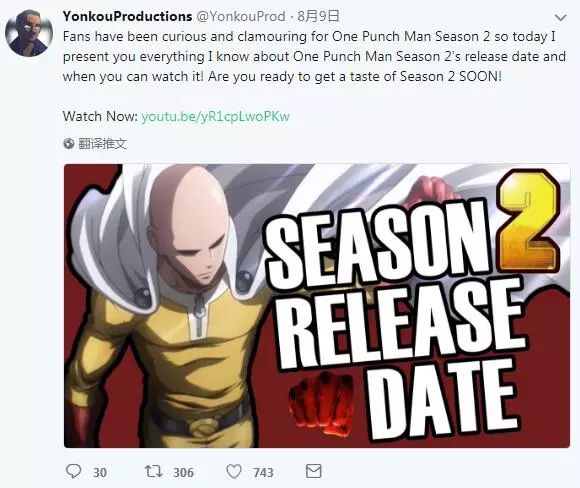The image size is (580, 488).
Task: View the 306 retweets count
Action: click(x=183, y=472)
